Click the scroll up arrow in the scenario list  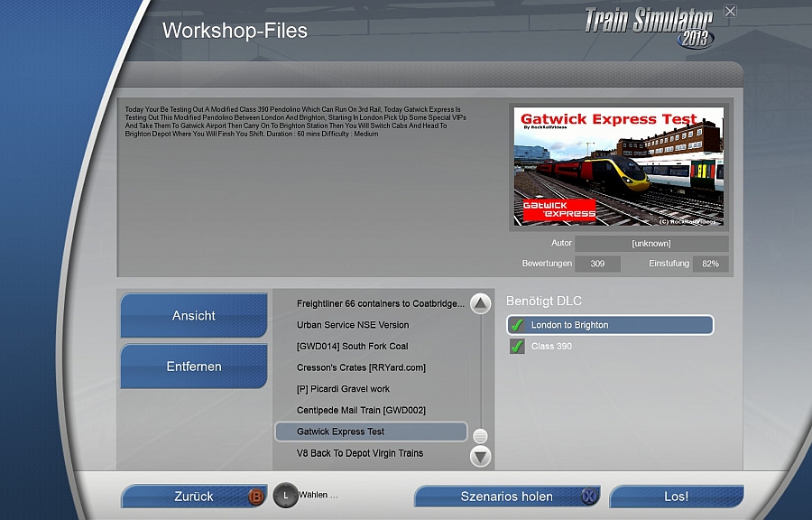480,303
